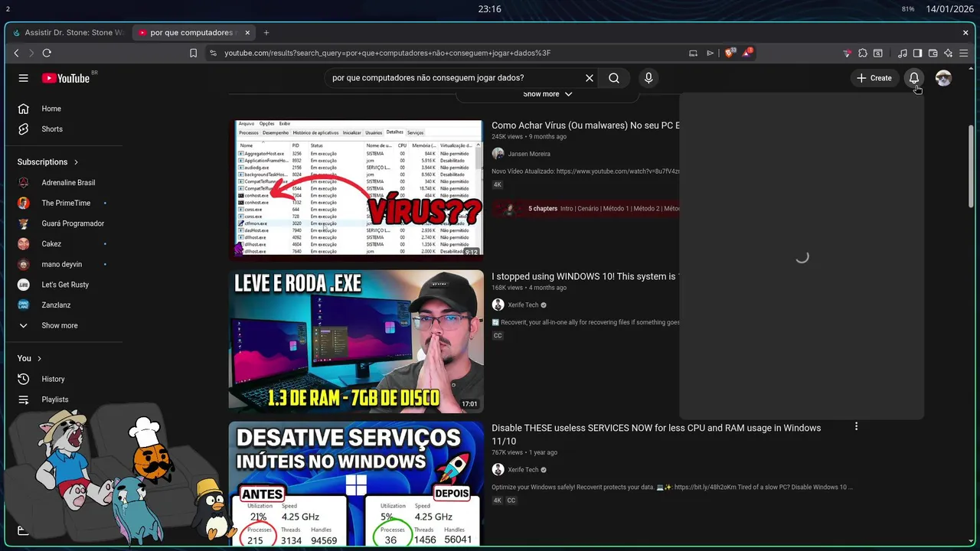Open options menu for Disable SERVICES video
Screen dimensions: 980x551
[856, 426]
